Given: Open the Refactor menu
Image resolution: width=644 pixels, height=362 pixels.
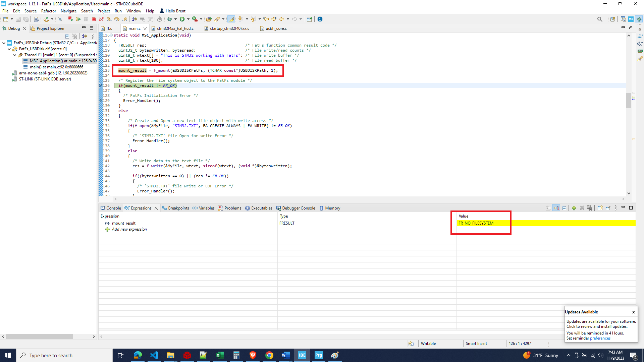Looking at the screenshot, I should [x=49, y=11].
